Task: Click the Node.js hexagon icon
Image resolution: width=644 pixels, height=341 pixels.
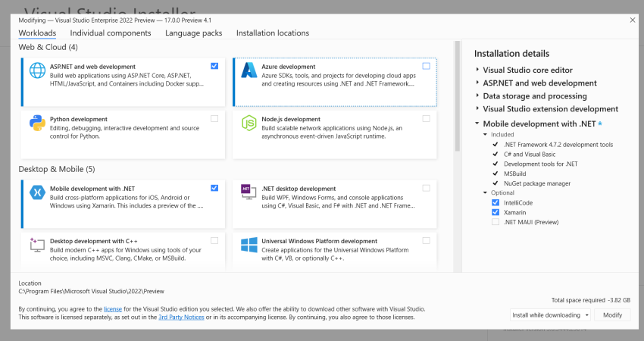Action: click(249, 123)
